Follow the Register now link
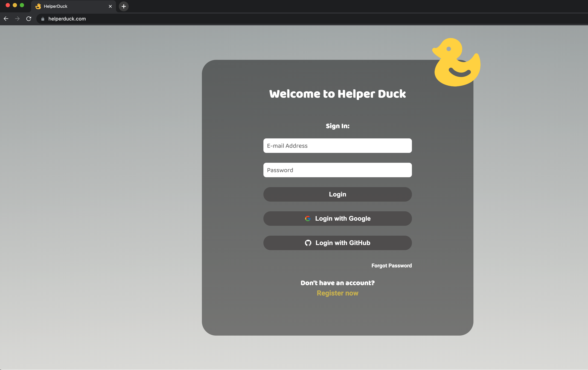 coord(337,293)
